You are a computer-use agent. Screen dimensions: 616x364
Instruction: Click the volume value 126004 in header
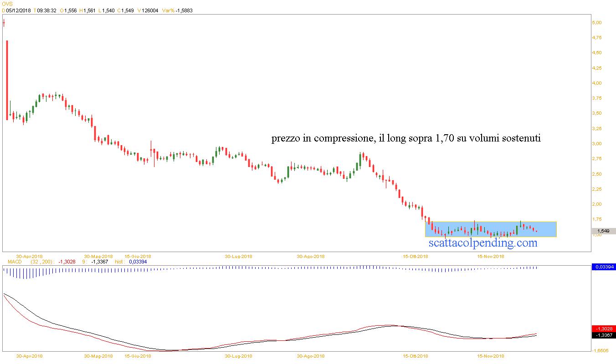pos(150,10)
